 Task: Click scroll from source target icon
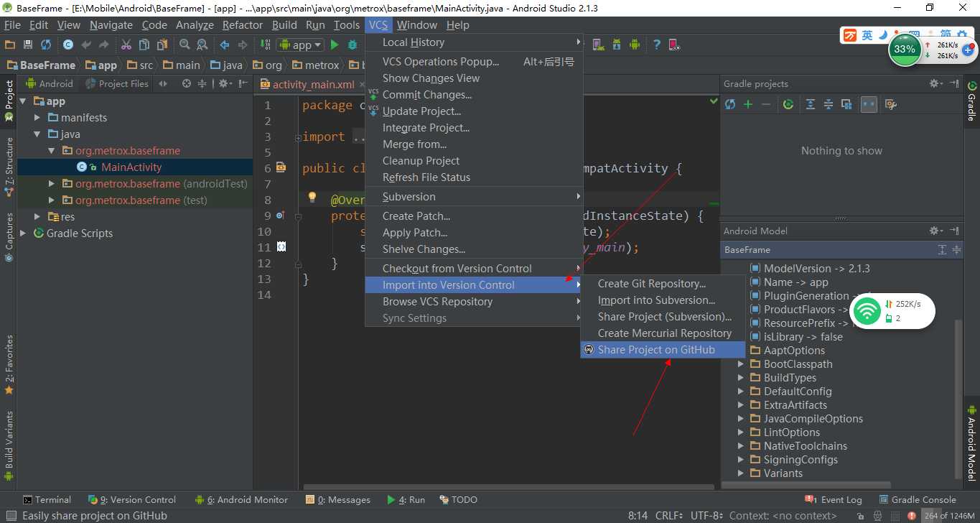pyautogui.click(x=187, y=83)
